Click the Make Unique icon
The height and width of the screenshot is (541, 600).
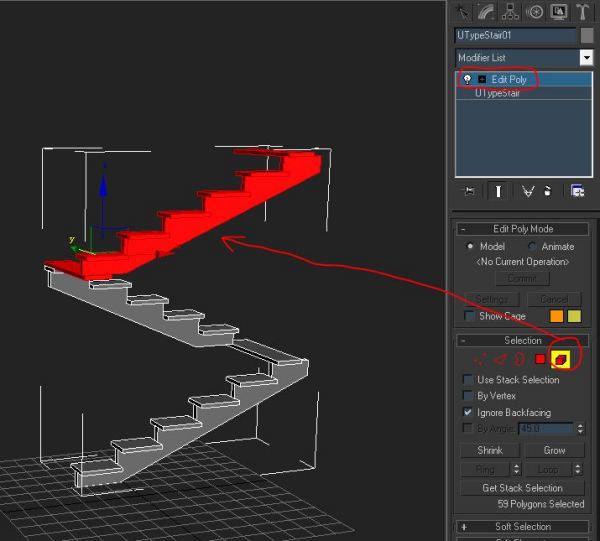528,191
